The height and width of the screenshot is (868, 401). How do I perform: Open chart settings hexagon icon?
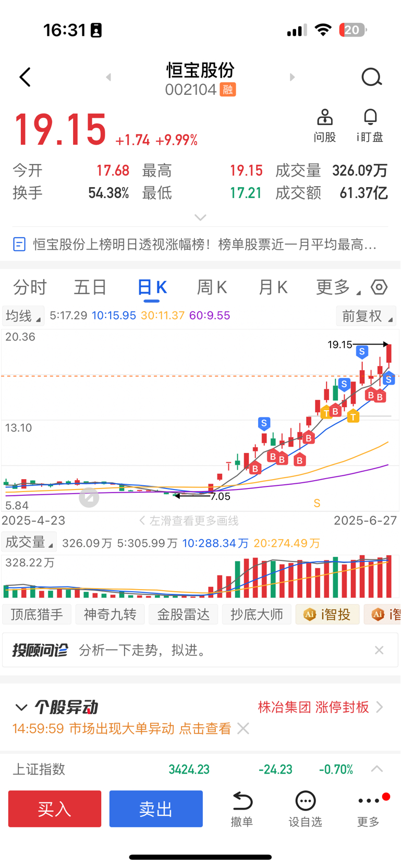(379, 287)
